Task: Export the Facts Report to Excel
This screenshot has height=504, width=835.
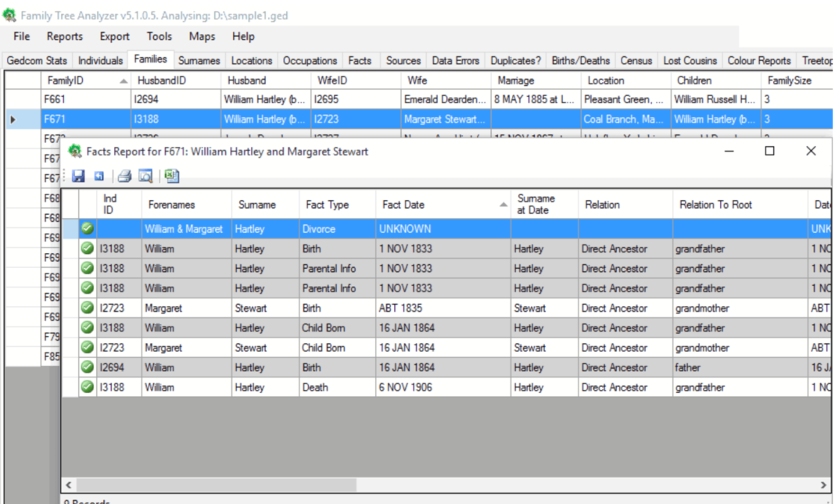Action: tap(171, 176)
